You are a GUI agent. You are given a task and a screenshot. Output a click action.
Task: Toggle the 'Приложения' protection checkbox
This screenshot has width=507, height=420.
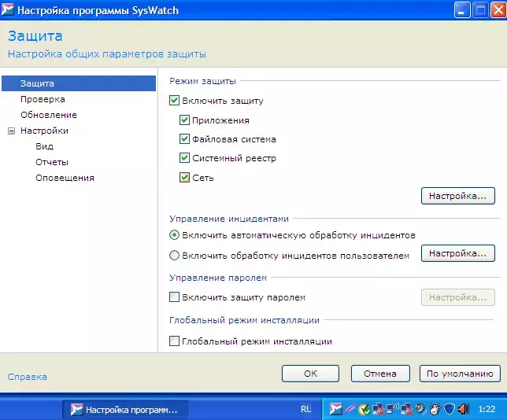coord(184,120)
